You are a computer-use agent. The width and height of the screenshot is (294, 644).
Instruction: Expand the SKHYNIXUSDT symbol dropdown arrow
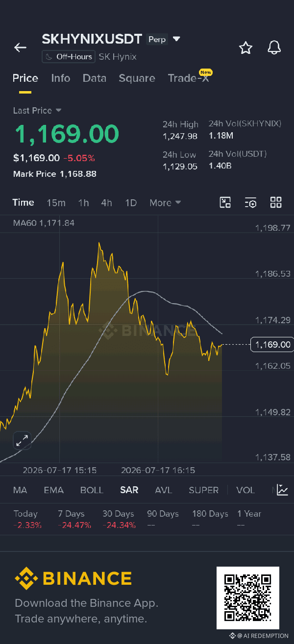[177, 39]
